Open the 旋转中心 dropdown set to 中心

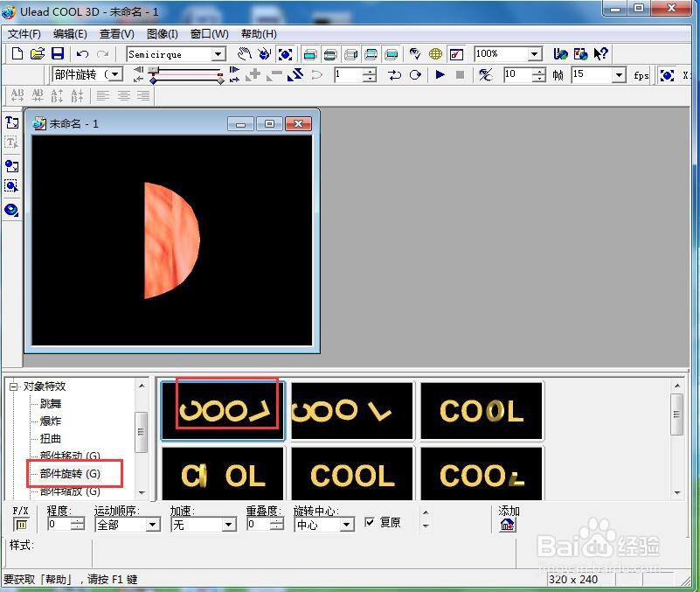point(347,525)
